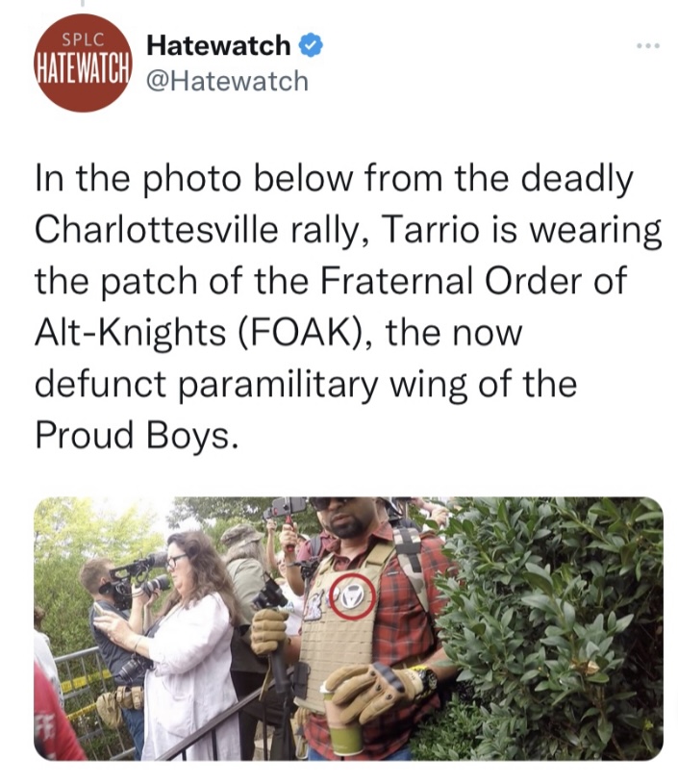Click the Proud Boys text
This screenshot has width=678, height=784.
(134, 435)
